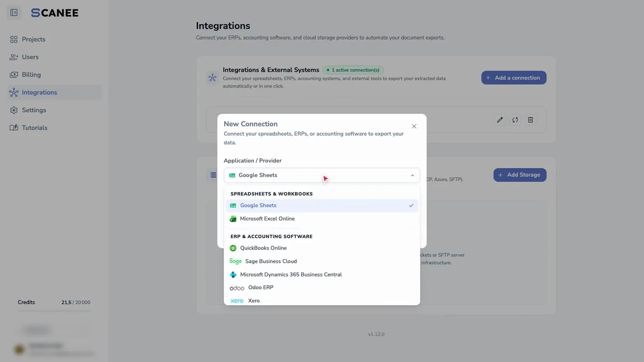The image size is (644, 362).
Task: Choose Microsoft Excel Online option
Action: 322,219
